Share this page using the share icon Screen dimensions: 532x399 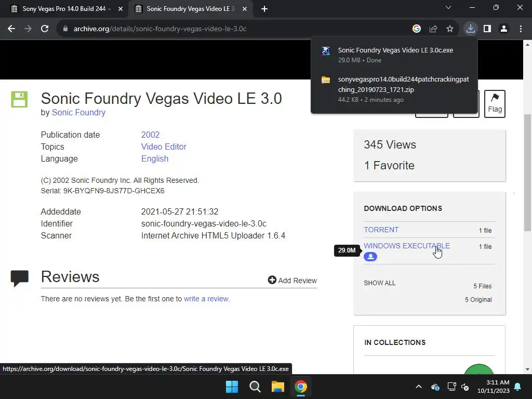(x=433, y=29)
